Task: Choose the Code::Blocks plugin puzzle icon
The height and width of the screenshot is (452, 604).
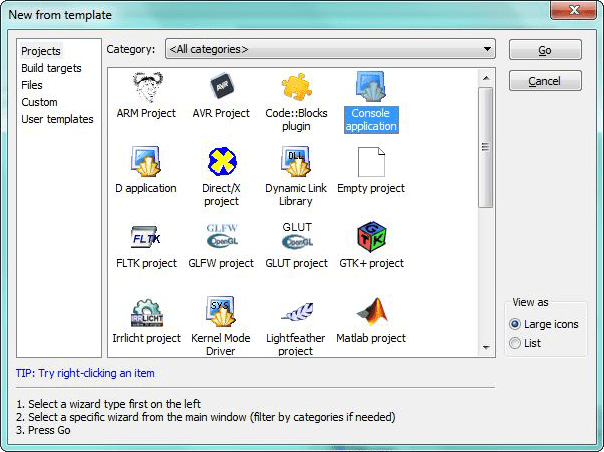Action: click(296, 86)
